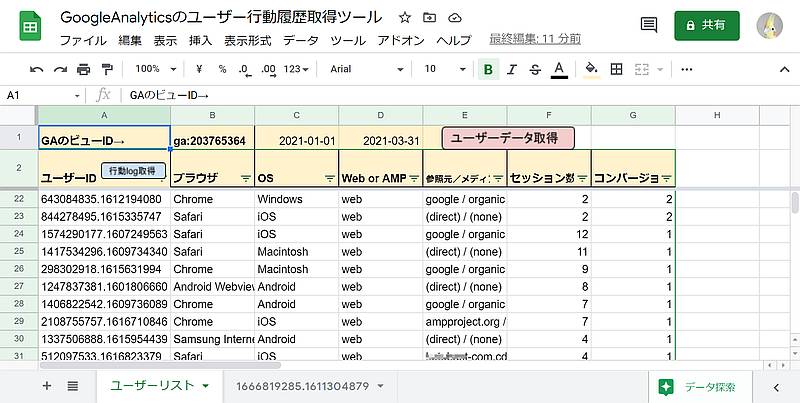This screenshot has width=800, height=403.
Task: Add a new sheet
Action: 46,386
